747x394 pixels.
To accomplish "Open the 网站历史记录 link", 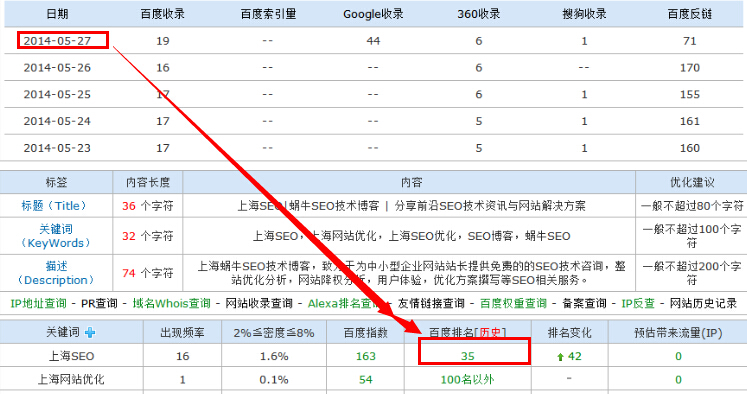I will (703, 303).
